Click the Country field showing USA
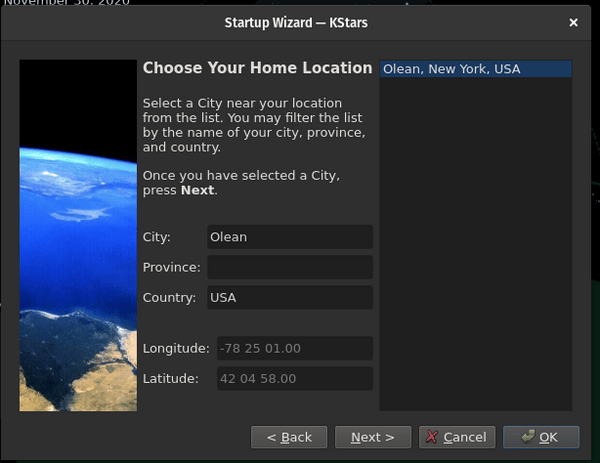This screenshot has height=463, width=600. [x=289, y=297]
